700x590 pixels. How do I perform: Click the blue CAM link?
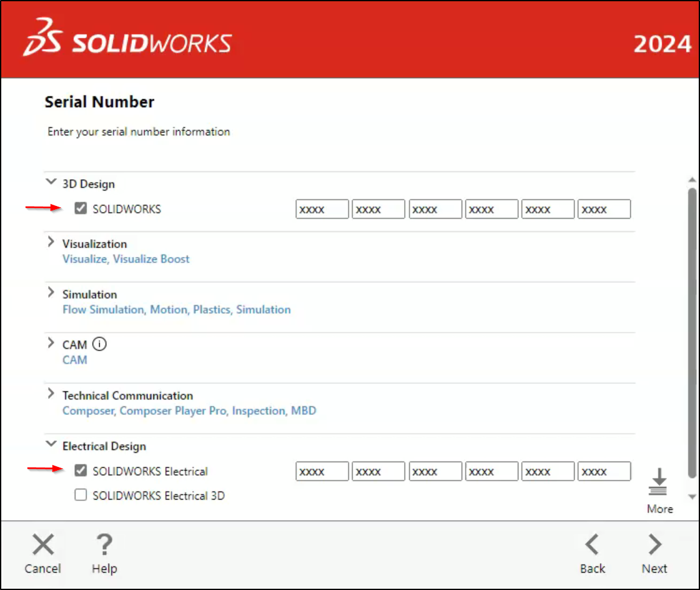(74, 360)
